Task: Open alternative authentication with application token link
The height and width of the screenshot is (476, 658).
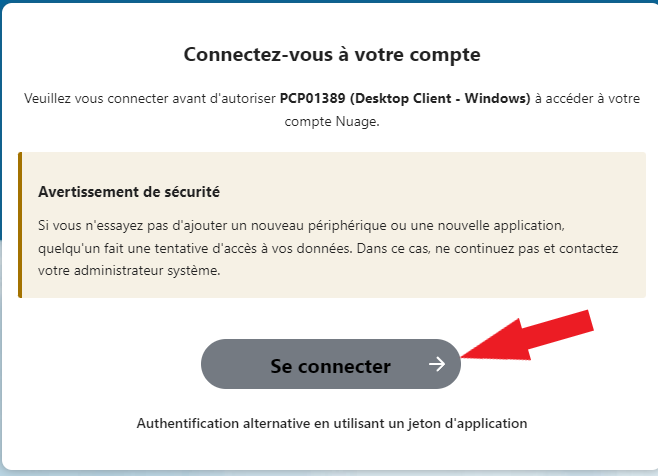Action: coord(331,423)
